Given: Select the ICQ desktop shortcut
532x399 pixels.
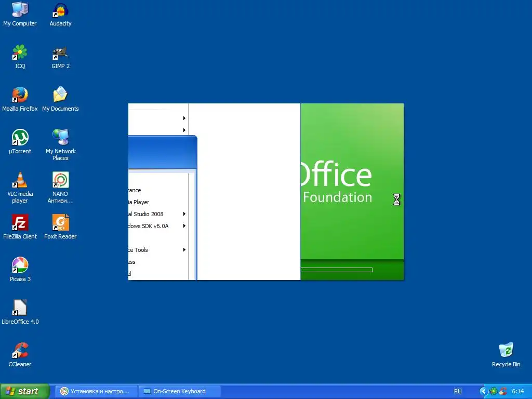Looking at the screenshot, I should pos(20,57).
